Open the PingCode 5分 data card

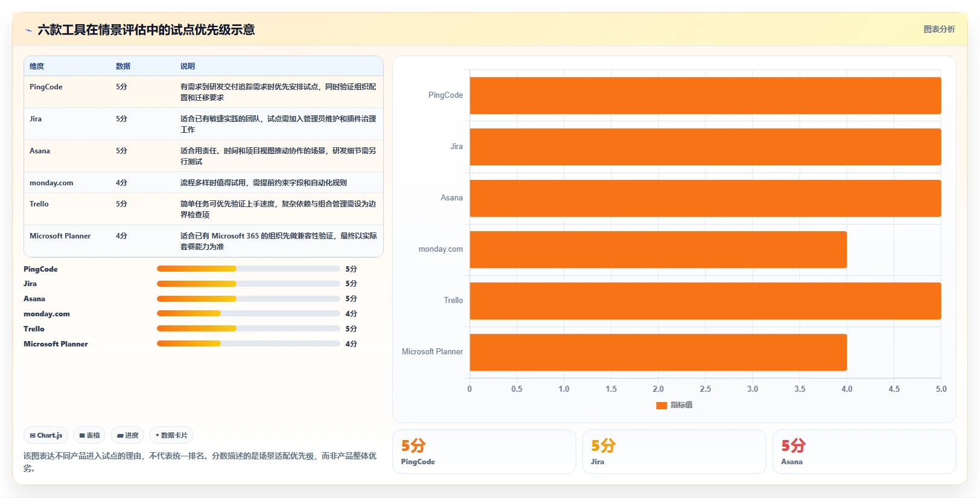point(484,452)
